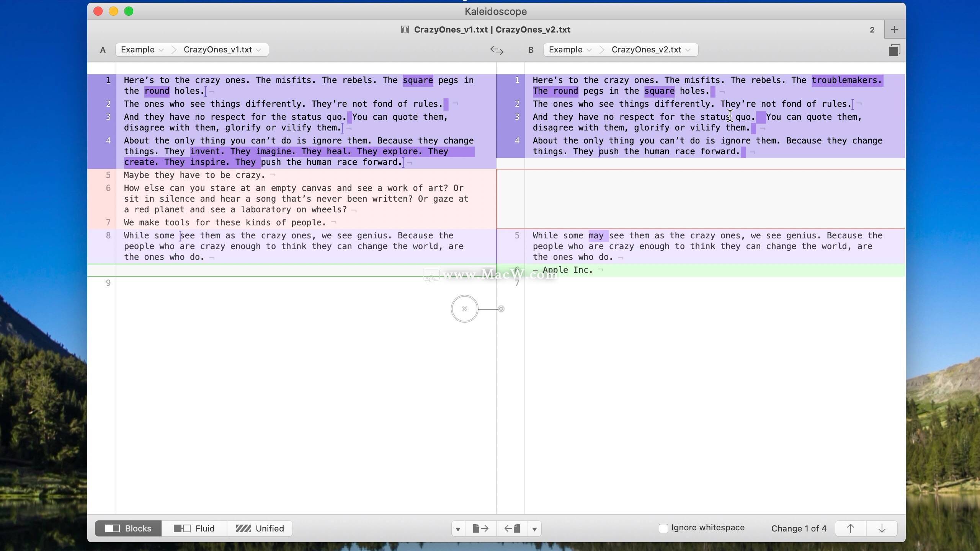Copy change to right (merge A to B)
Image resolution: width=980 pixels, height=551 pixels.
coord(481,528)
